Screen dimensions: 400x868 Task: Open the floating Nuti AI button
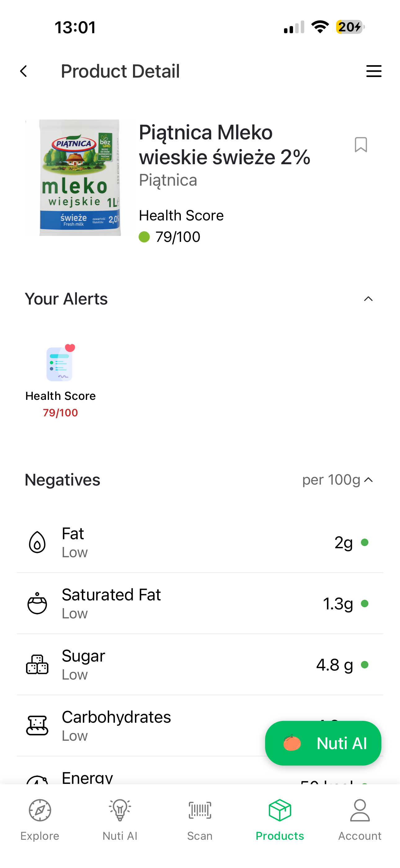(x=323, y=743)
